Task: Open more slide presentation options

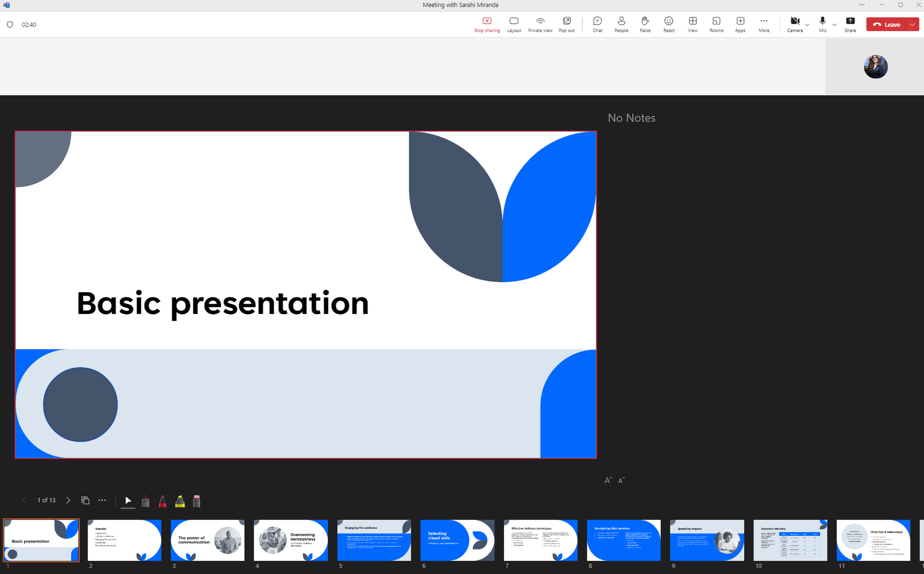Action: point(102,500)
